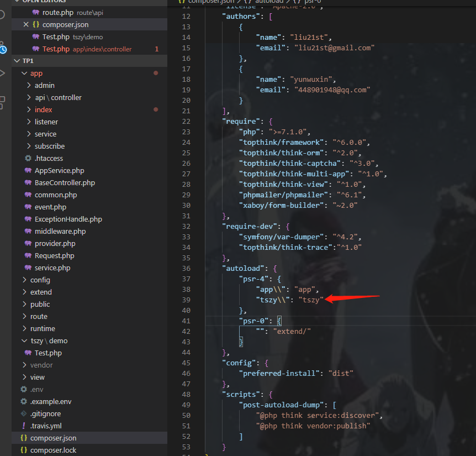Click the "tszy" value on line 39

(x=311, y=300)
